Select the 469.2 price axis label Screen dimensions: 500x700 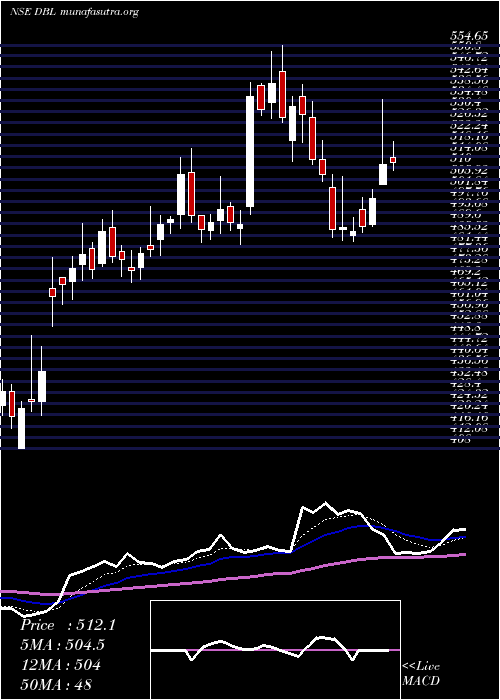point(465,271)
